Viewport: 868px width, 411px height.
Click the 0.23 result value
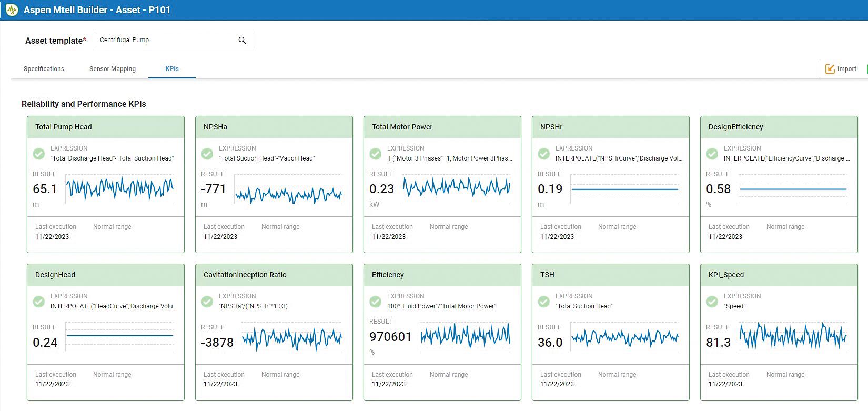click(382, 189)
